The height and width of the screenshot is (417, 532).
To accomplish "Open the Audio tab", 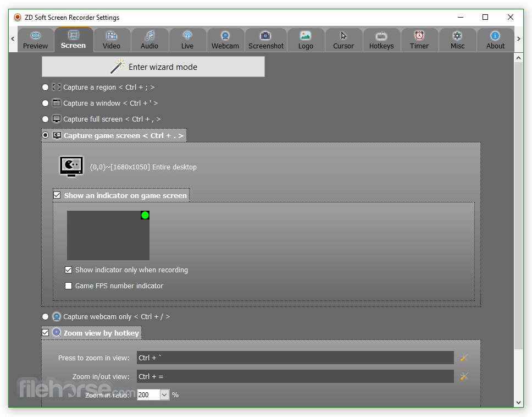I will (x=149, y=40).
